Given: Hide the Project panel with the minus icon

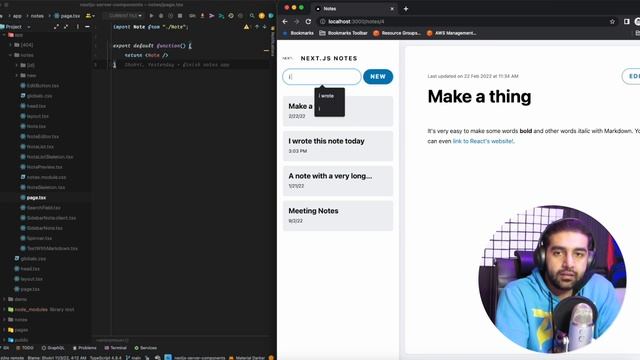Looking at the screenshot, I should (87, 27).
